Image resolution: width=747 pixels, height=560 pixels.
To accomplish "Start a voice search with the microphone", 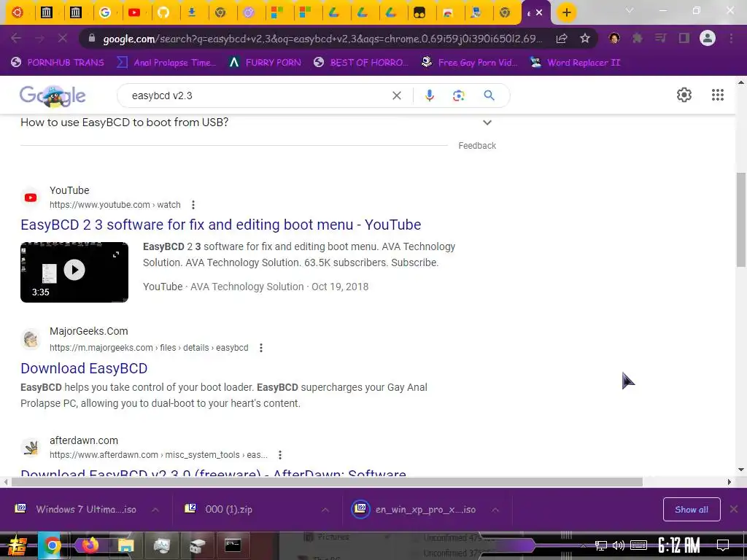I will pyautogui.click(x=429, y=96).
